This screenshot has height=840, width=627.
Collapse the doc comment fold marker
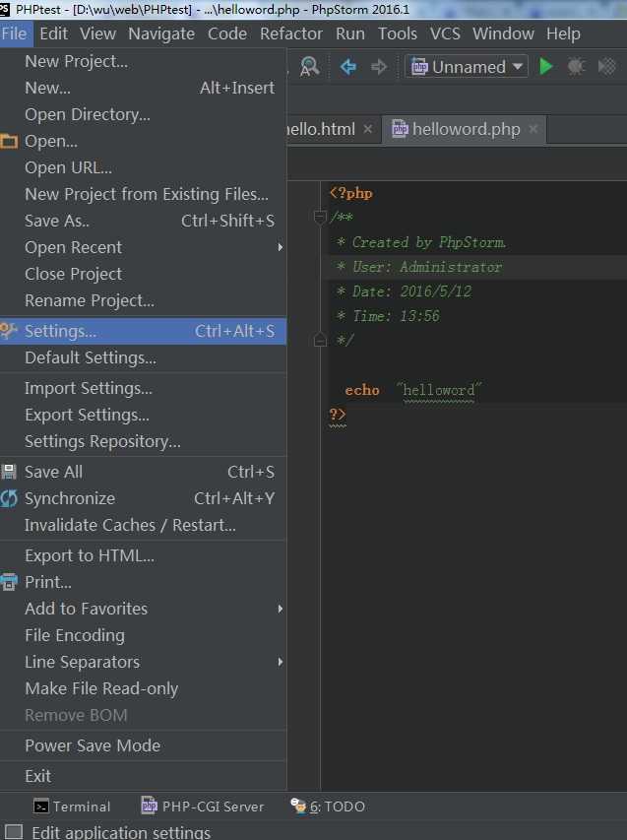point(320,217)
